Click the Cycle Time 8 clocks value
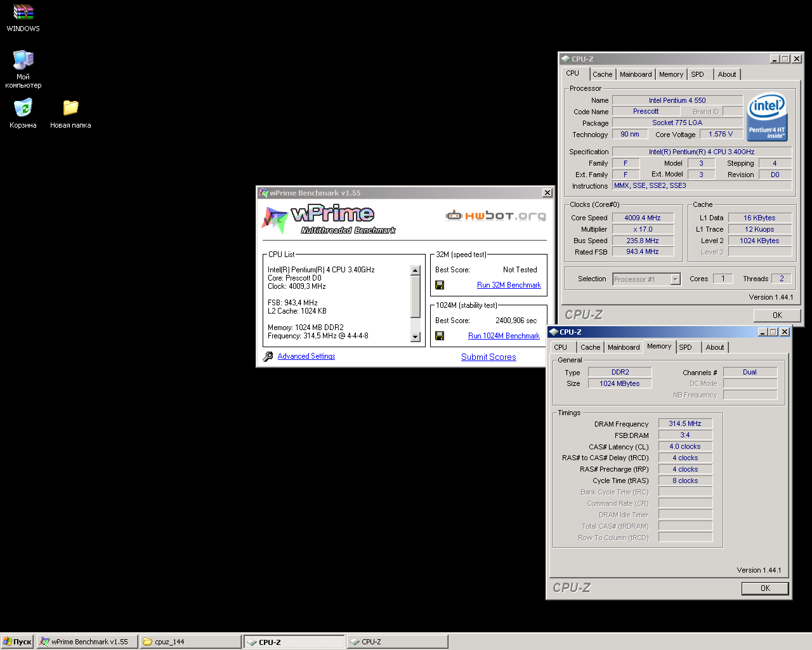 (685, 481)
